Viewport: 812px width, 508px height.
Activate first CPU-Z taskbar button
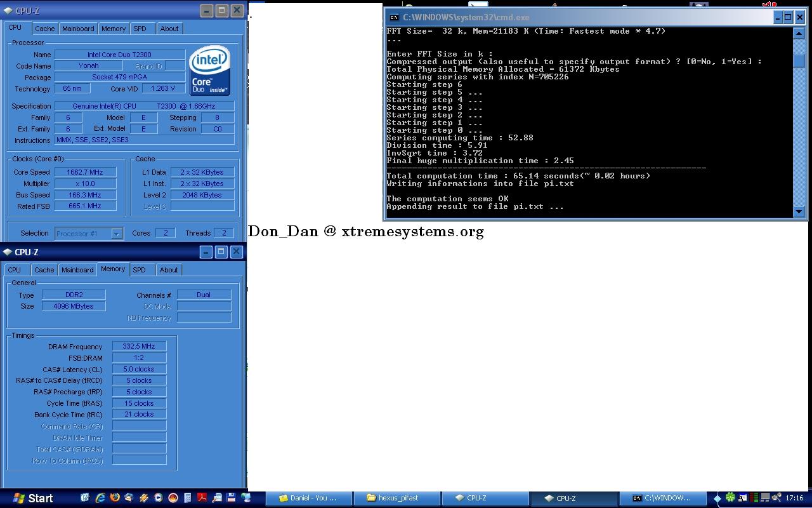coord(485,498)
